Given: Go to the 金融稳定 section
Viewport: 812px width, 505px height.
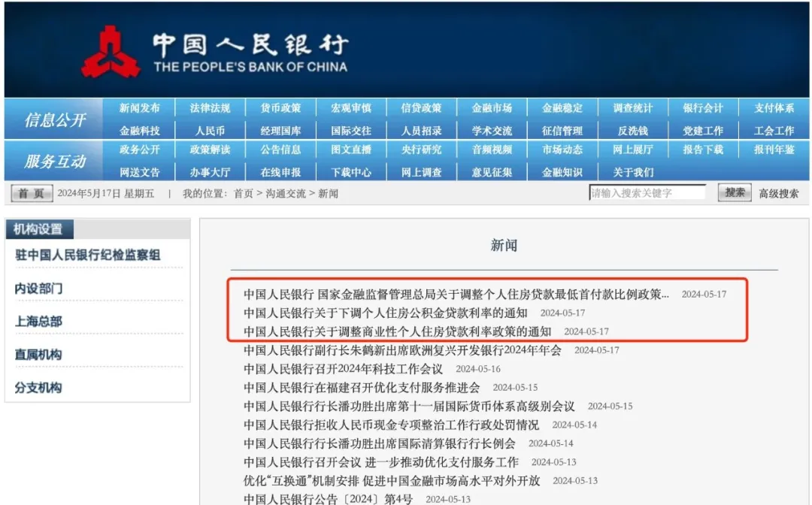Looking at the screenshot, I should (x=562, y=108).
